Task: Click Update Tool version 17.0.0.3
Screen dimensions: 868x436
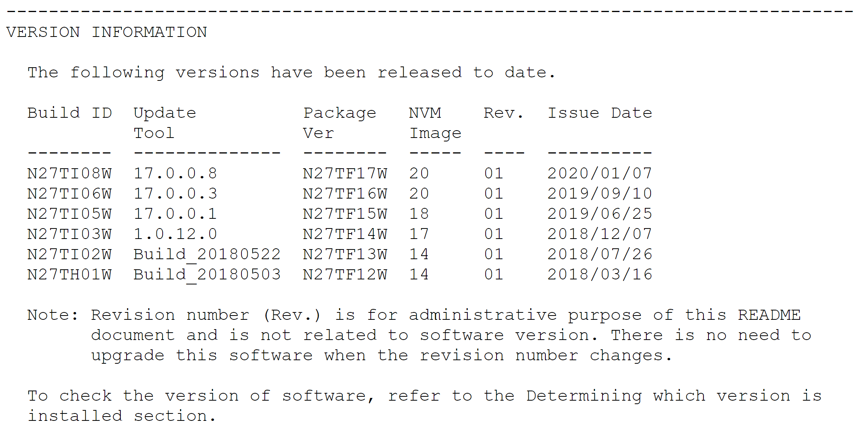Action: point(175,194)
